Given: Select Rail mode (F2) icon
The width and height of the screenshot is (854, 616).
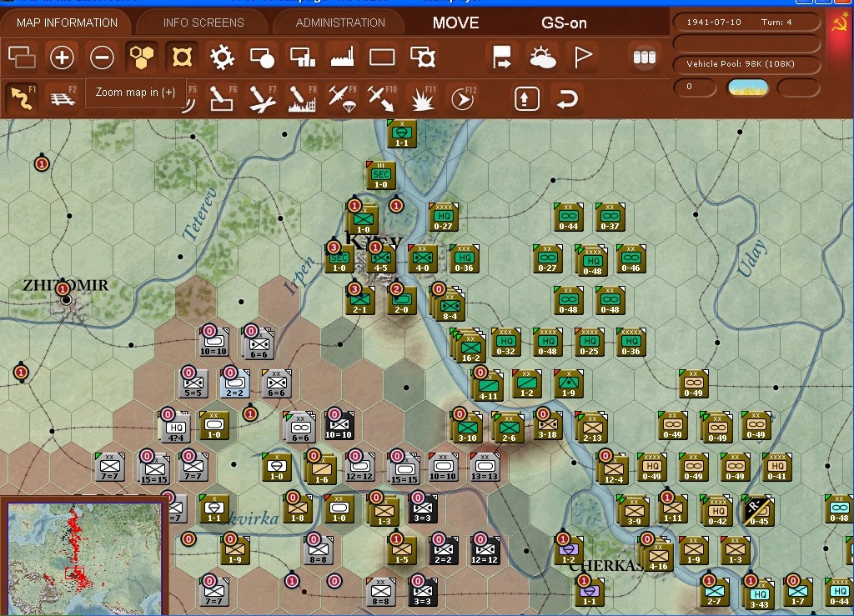Looking at the screenshot, I should (62, 98).
